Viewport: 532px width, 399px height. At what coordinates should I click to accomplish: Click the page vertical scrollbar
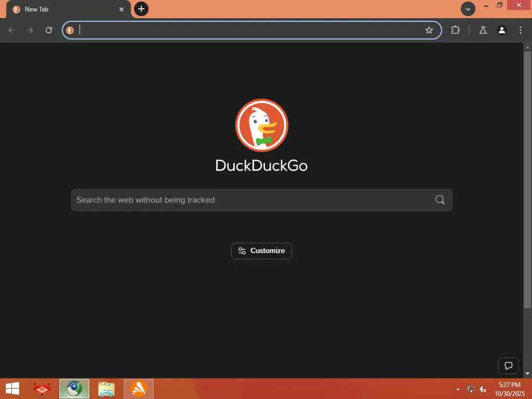coord(527,180)
